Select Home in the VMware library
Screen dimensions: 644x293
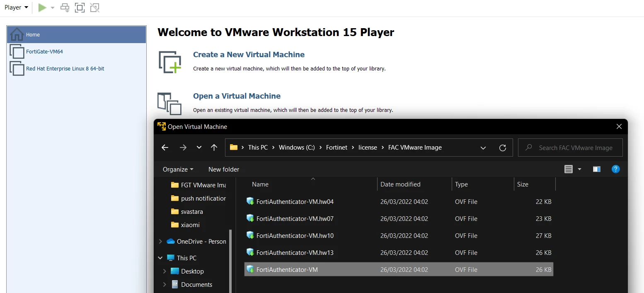[77, 34]
